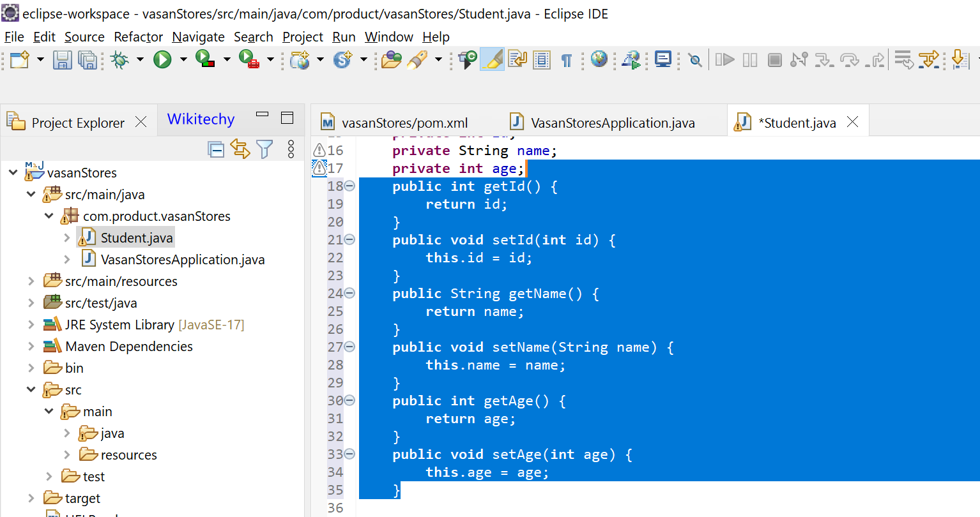Select VasanStoresApplication.java in Project Explorer
Viewport: 980px width, 517px height.
pos(182,260)
